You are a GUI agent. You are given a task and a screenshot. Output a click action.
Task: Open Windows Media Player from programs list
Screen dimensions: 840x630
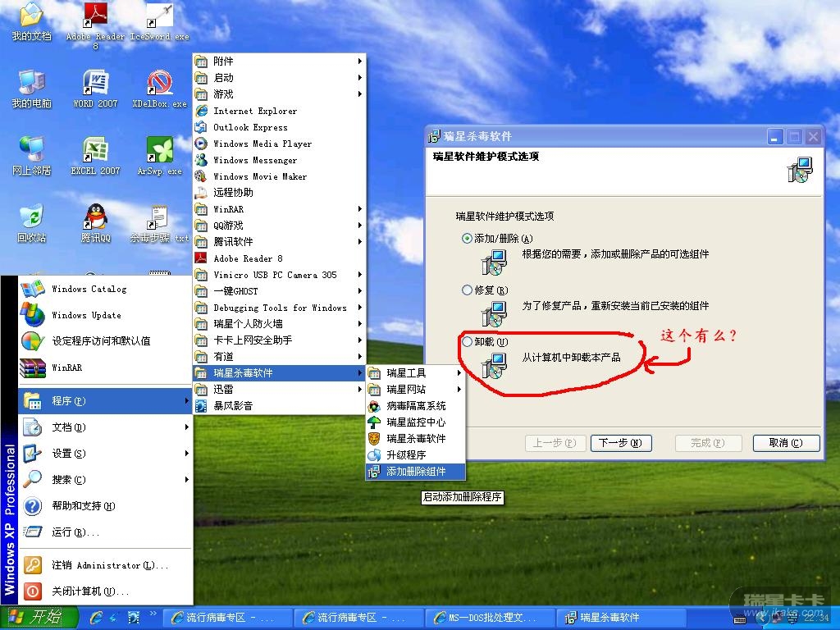coord(279,144)
